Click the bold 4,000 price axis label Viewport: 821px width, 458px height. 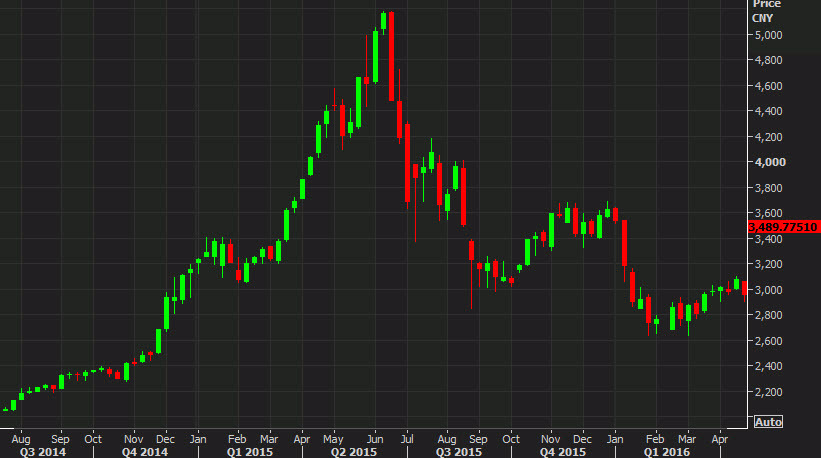tap(770, 162)
